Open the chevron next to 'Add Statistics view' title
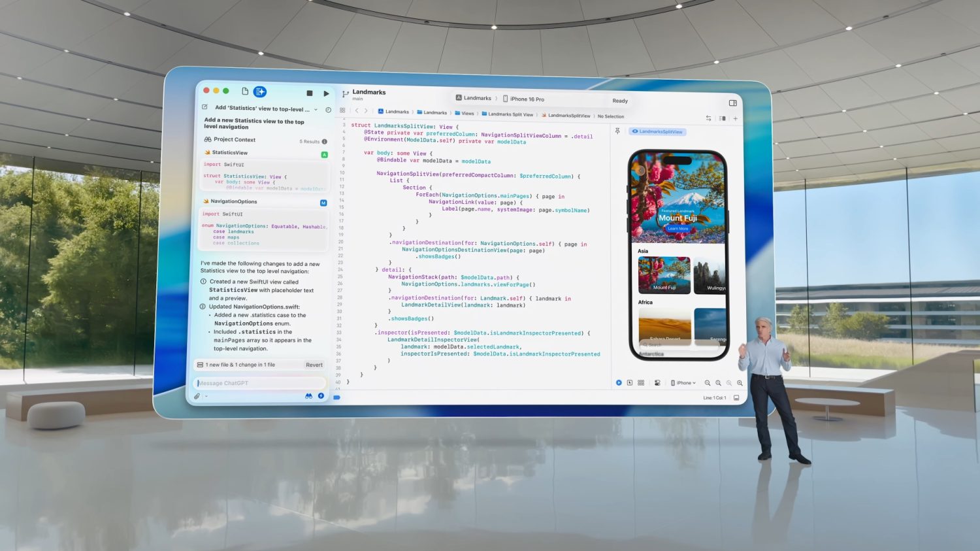980x551 pixels. [x=317, y=109]
